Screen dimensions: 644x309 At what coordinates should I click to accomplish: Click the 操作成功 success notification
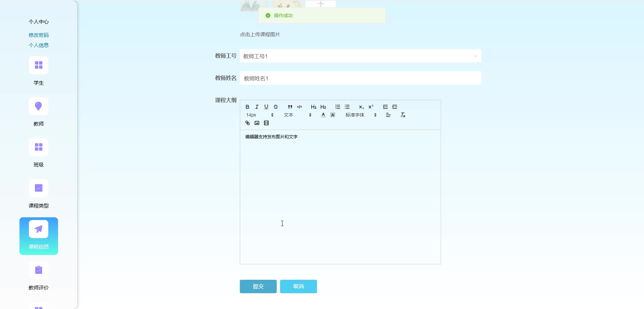click(322, 15)
